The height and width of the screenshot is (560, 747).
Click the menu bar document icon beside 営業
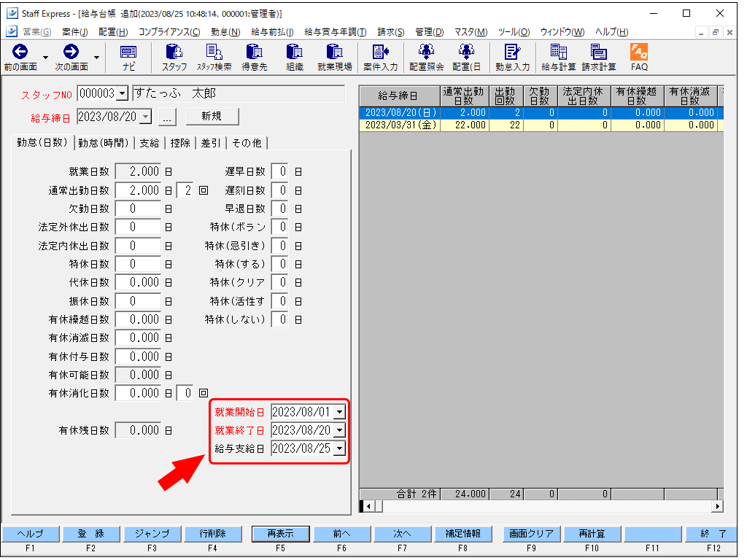[x=12, y=31]
